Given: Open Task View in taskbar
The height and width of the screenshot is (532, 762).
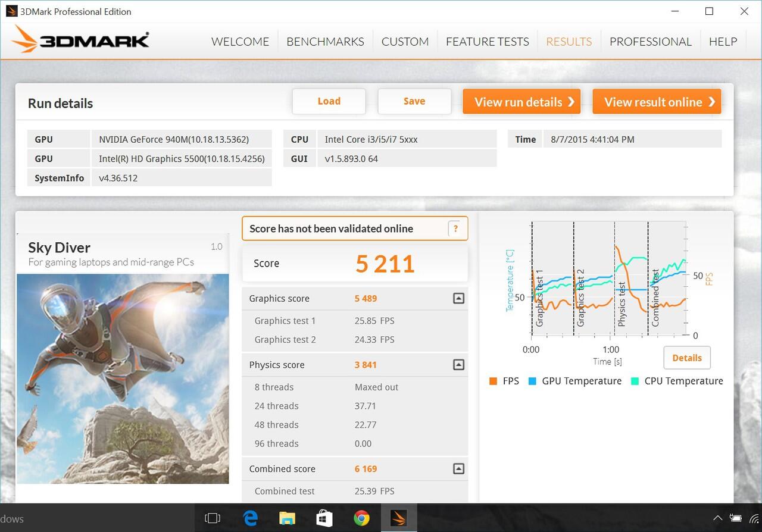Looking at the screenshot, I should point(213,518).
